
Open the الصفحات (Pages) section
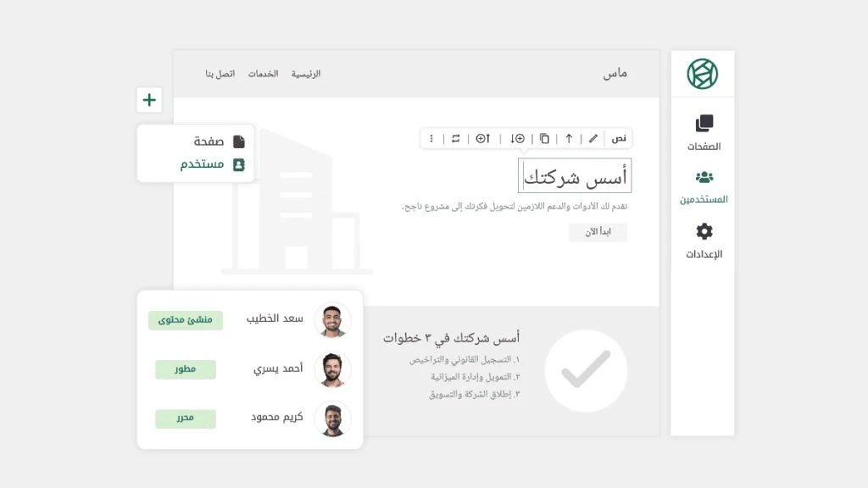[x=704, y=133]
